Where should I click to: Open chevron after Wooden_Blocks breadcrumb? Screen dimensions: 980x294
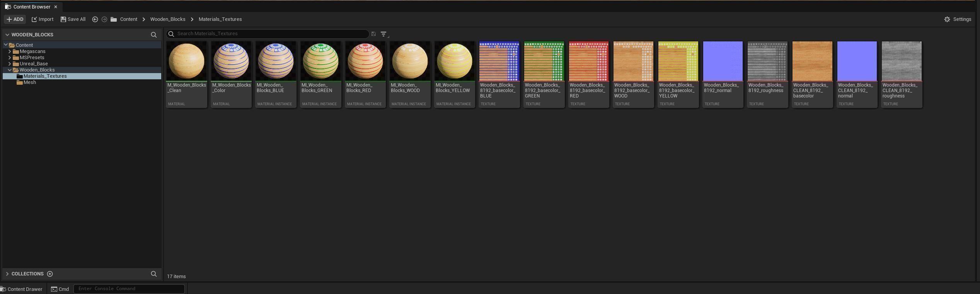click(x=192, y=19)
